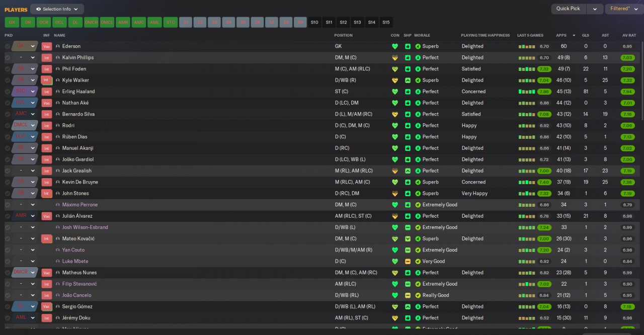Click Josh Wilson-Esbrand's morale icon
This screenshot has width=644, height=335.
(418, 227)
